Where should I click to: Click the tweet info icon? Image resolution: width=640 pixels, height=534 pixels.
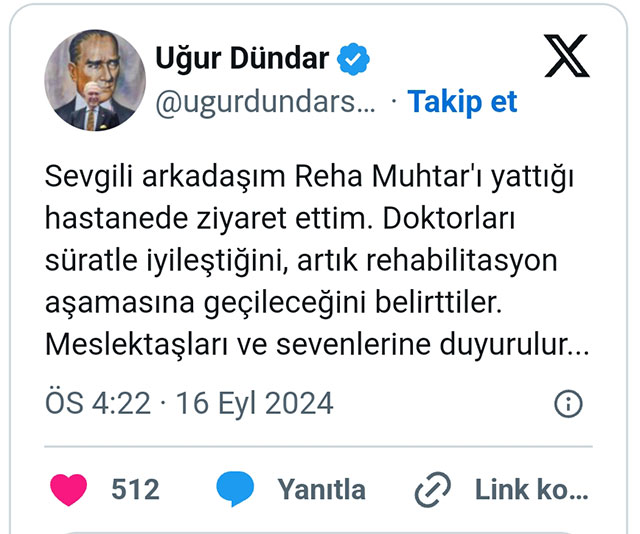pyautogui.click(x=568, y=404)
